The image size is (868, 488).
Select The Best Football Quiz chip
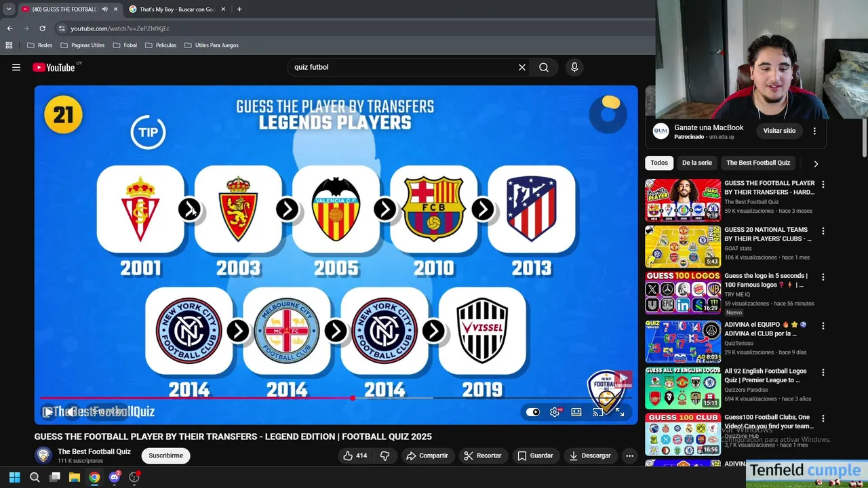(x=758, y=163)
